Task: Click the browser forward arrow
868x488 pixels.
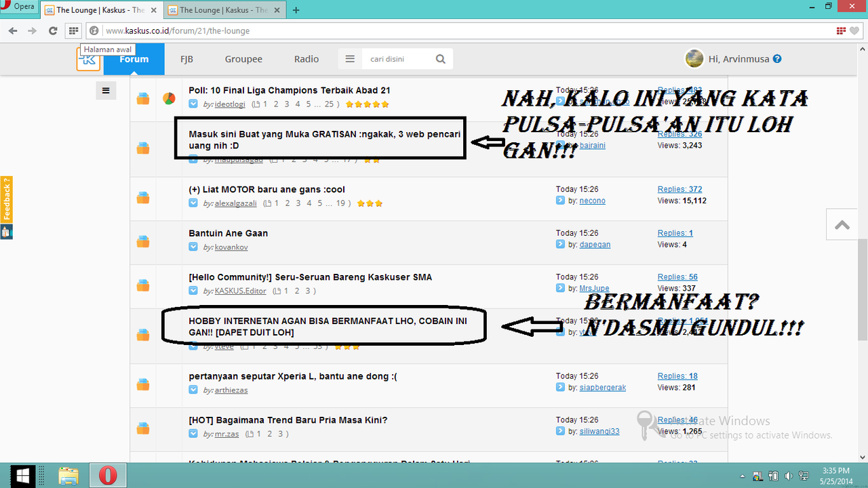Action: (x=32, y=30)
